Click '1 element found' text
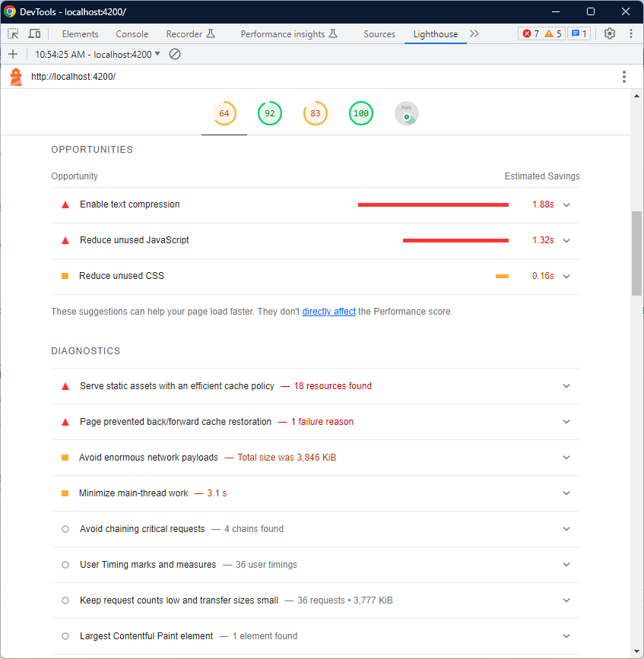644x659 pixels. coord(265,636)
